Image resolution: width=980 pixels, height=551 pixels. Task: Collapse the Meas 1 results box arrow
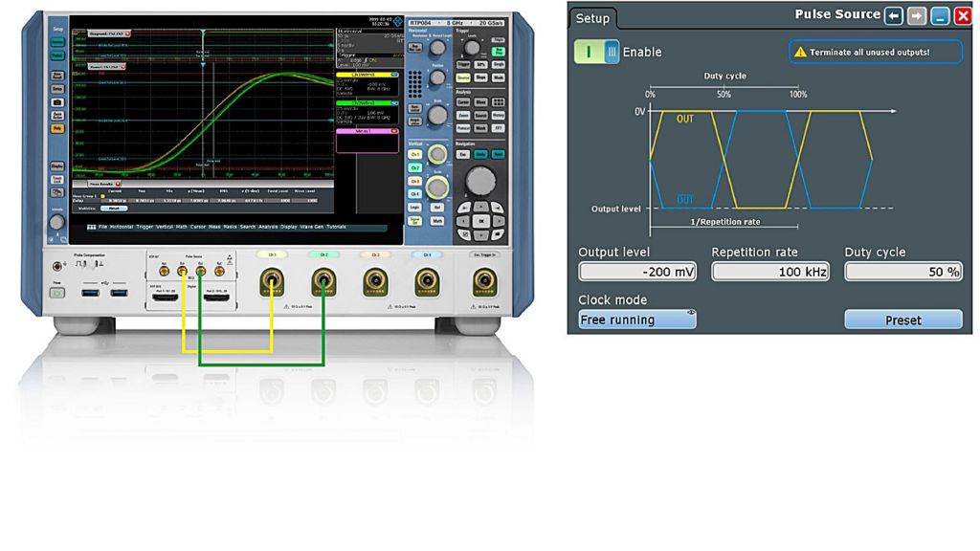(395, 133)
